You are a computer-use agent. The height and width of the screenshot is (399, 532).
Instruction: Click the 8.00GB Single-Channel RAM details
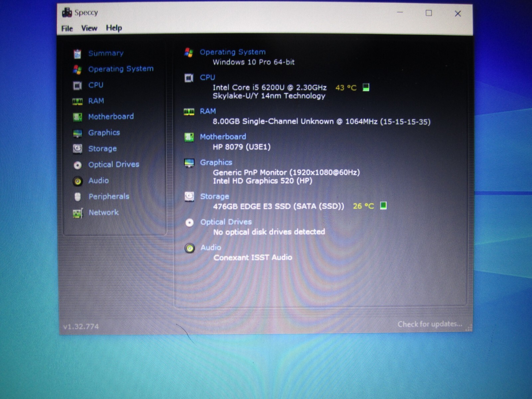(322, 121)
